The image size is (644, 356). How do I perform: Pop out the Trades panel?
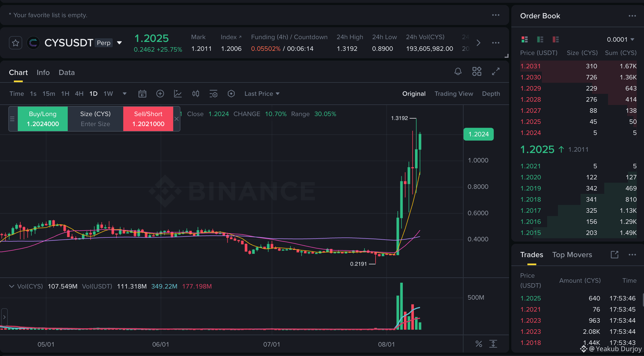pos(615,255)
